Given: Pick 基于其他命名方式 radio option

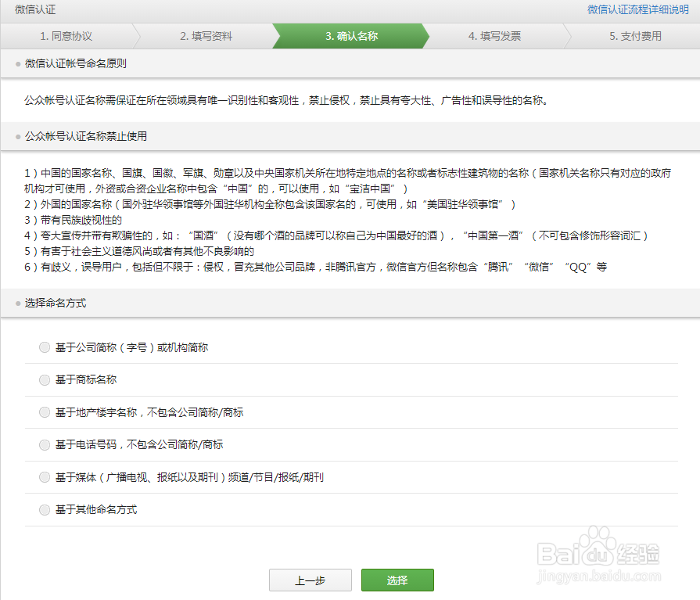Looking at the screenshot, I should click(x=45, y=510).
